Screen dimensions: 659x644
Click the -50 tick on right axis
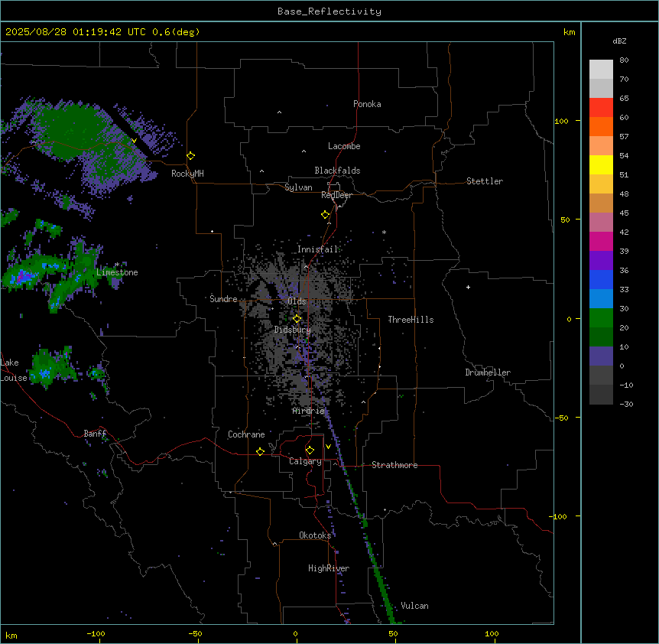pos(561,418)
